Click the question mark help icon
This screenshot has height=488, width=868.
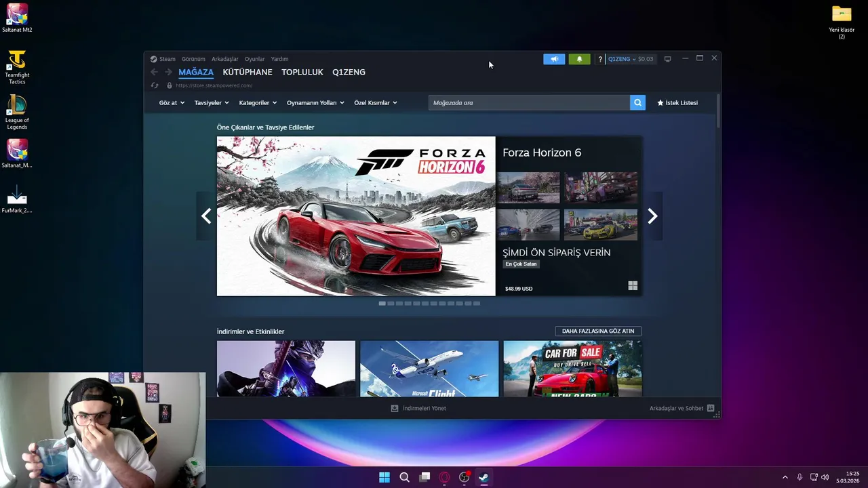(x=600, y=59)
